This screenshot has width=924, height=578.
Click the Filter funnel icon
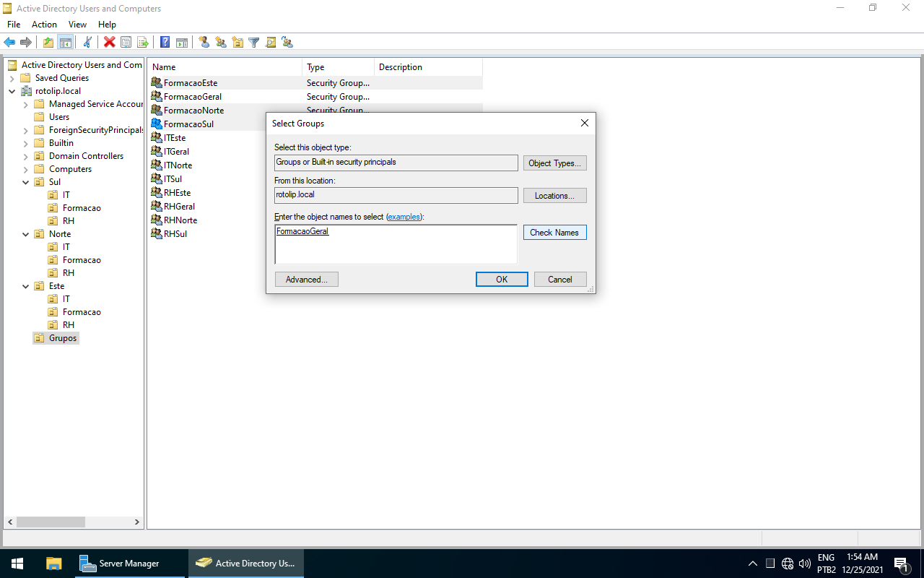(x=253, y=42)
